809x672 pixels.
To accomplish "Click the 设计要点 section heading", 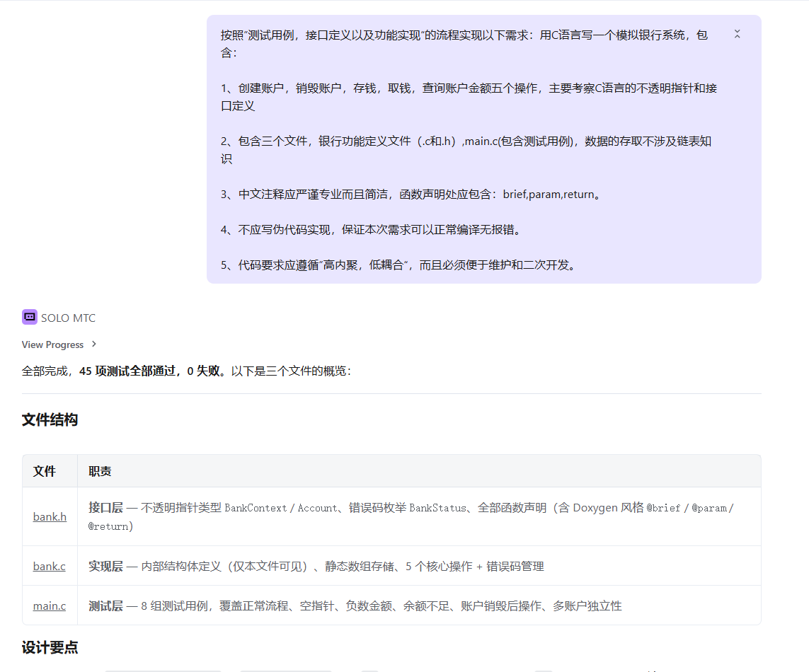I will [50, 647].
